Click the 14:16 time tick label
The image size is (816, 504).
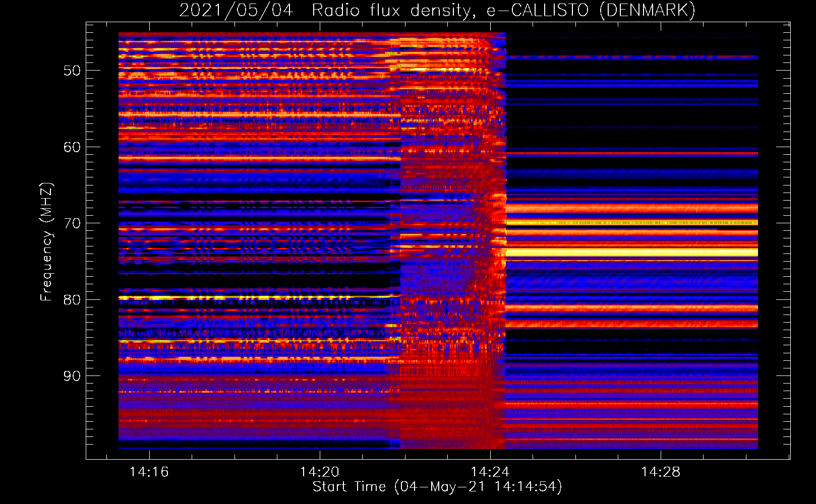(x=149, y=472)
